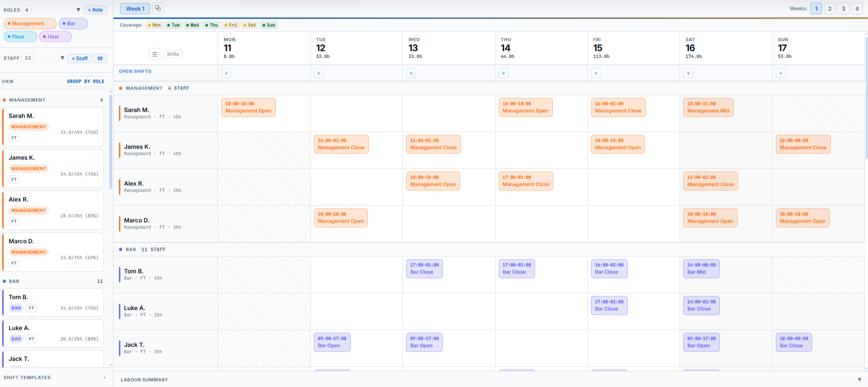Screen dimensions: 868x387
Task: Click the schedule grid vertical scrollbar
Action: tap(867, 98)
